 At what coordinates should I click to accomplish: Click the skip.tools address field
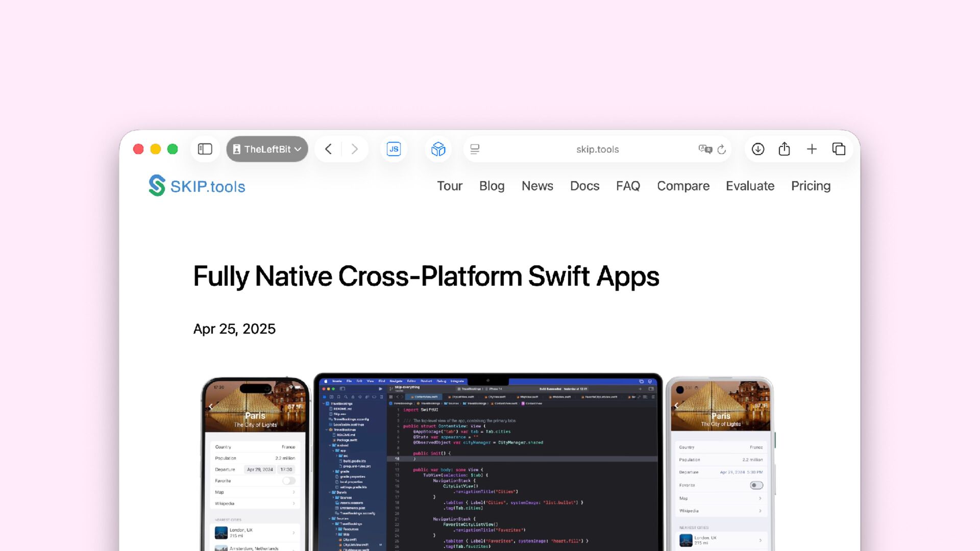[597, 149]
